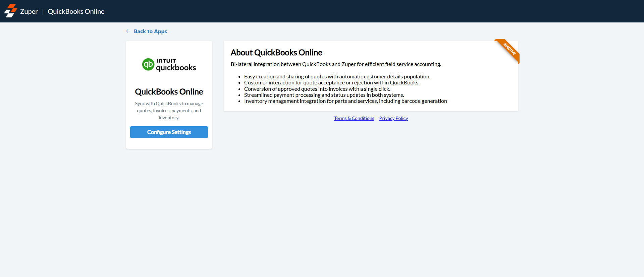
Task: Click the Zuper brand name in header
Action: click(x=29, y=11)
